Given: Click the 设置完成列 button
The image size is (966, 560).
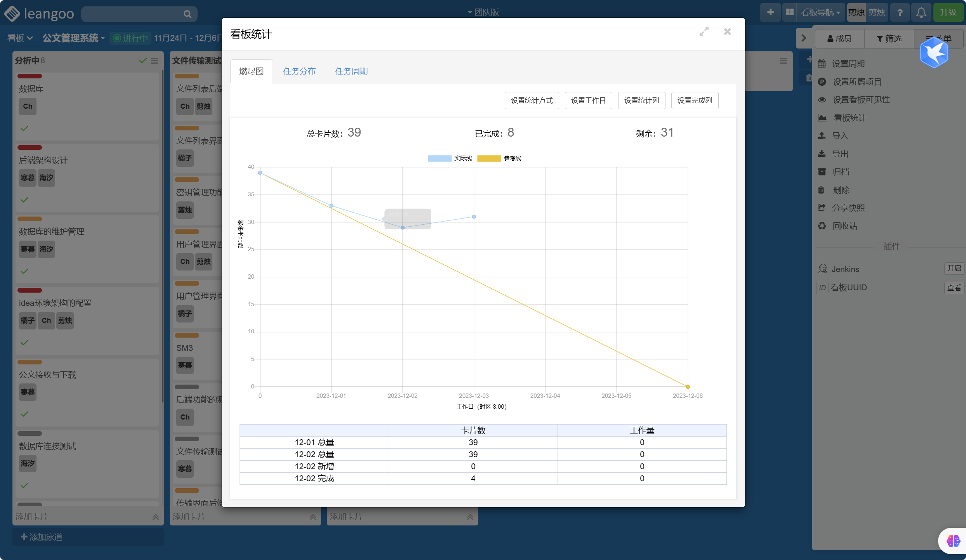Looking at the screenshot, I should click(694, 101).
